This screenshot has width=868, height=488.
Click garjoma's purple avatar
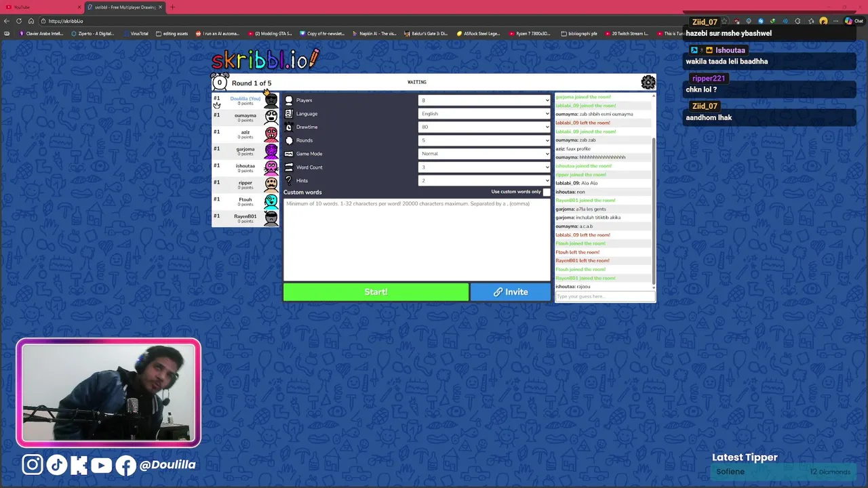(x=271, y=150)
